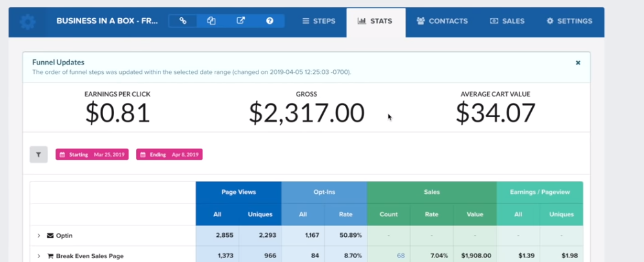Open the Settings tab
Viewport: 644px width, 262px height.
point(569,21)
